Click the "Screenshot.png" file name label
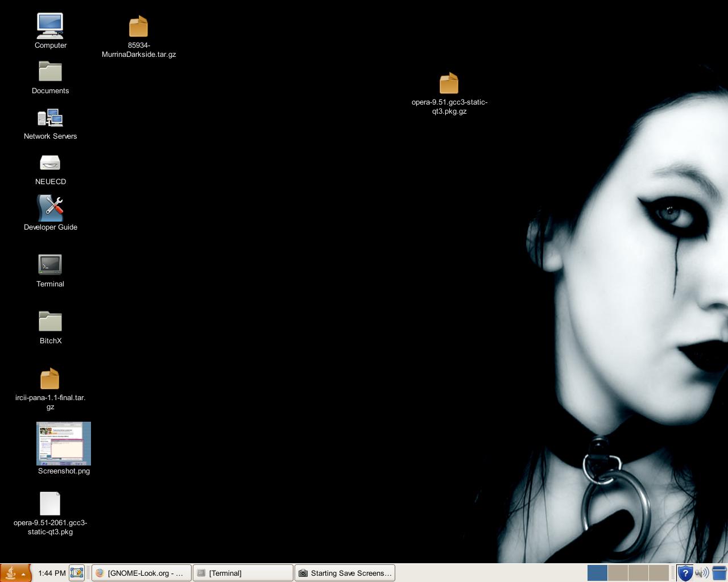This screenshot has height=582, width=728. (x=64, y=471)
